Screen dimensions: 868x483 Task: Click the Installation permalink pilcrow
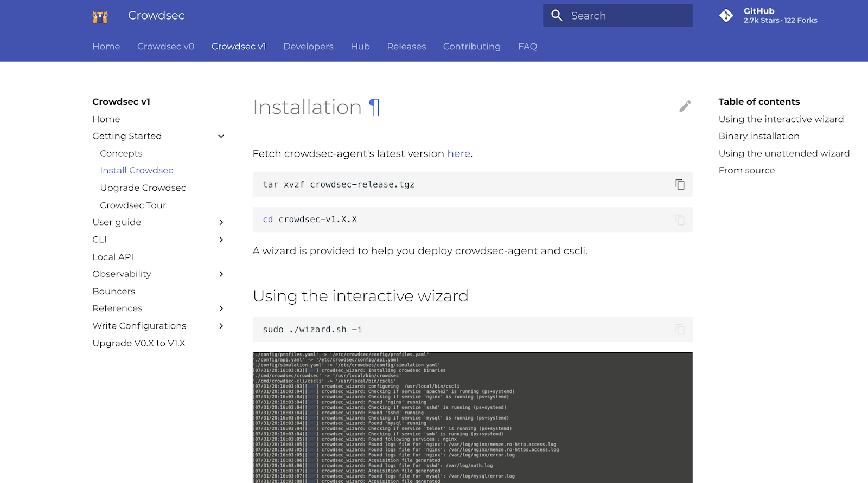click(x=374, y=107)
